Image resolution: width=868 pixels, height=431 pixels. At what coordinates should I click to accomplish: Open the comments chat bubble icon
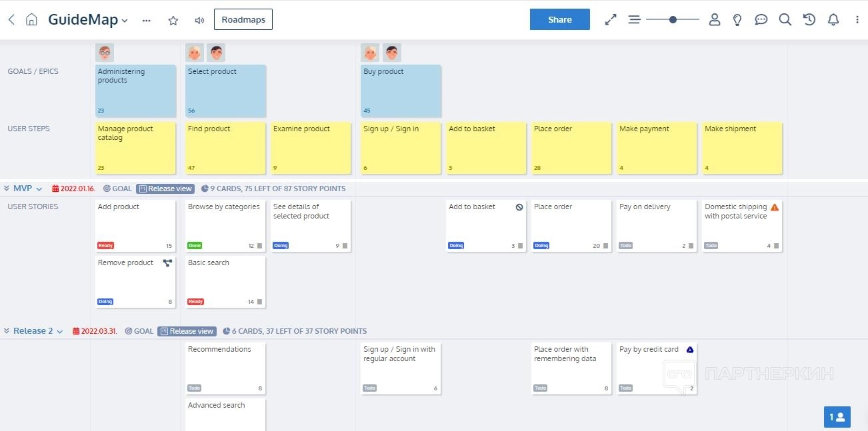click(761, 20)
